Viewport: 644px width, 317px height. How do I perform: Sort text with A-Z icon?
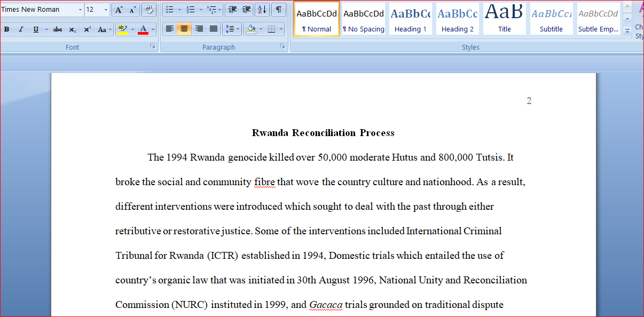(x=262, y=10)
